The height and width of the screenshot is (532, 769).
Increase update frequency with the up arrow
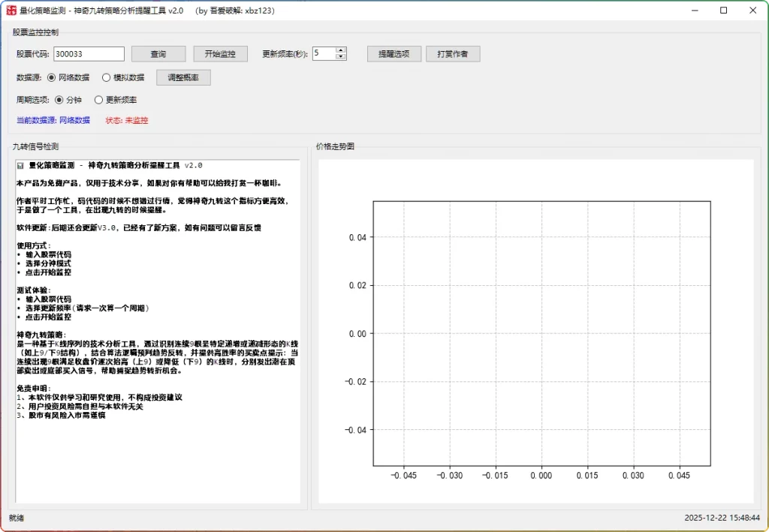340,50
